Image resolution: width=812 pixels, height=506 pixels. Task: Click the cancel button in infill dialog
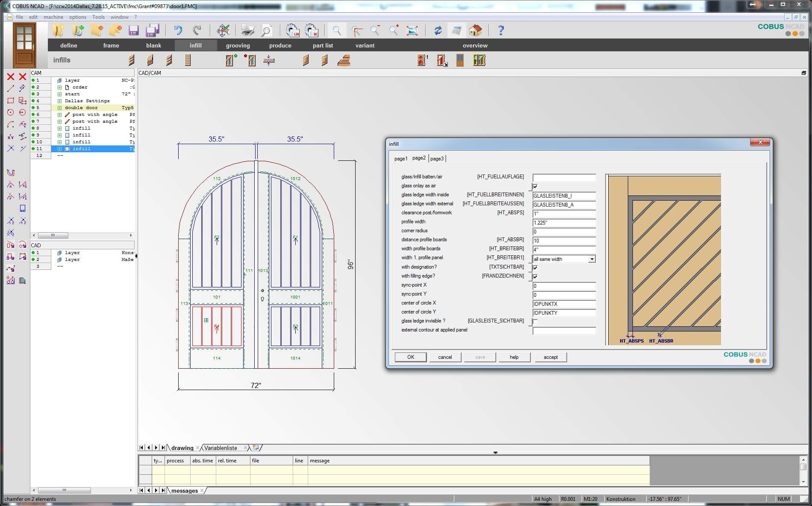click(445, 357)
